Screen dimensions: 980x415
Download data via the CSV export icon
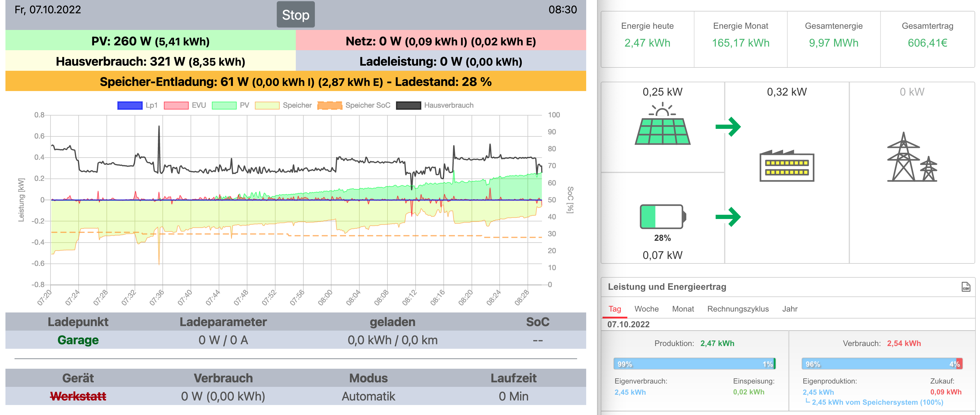tap(965, 287)
